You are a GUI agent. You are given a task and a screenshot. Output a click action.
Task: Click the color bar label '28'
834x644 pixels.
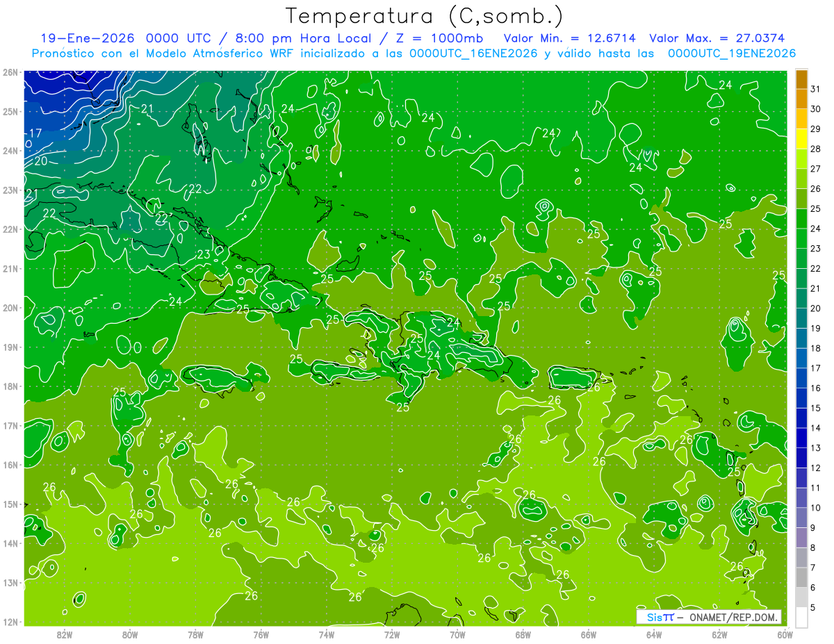[x=815, y=149]
